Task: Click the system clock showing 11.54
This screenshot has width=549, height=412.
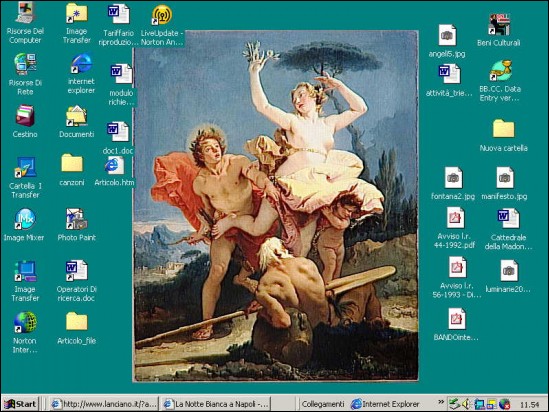Action: point(529,405)
